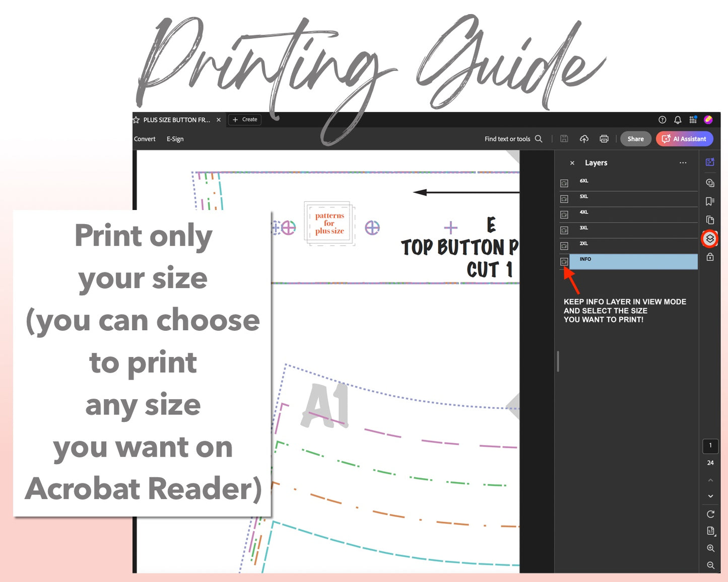Click the cloud upload icon

click(584, 139)
